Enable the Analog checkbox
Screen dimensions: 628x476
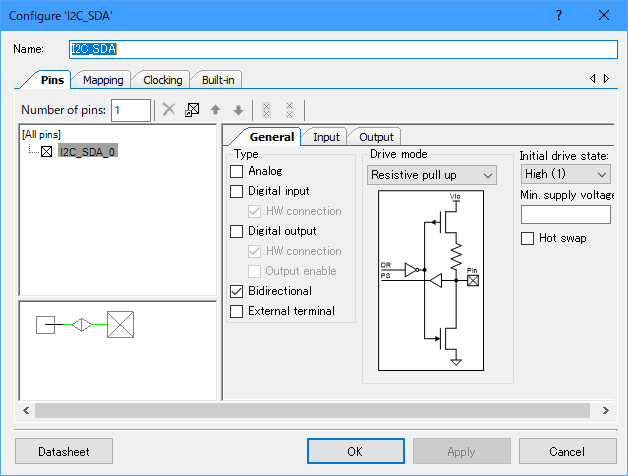(237, 171)
